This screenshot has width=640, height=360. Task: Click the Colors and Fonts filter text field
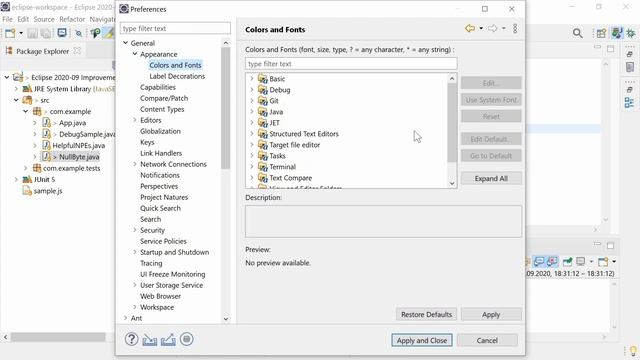tap(351, 64)
